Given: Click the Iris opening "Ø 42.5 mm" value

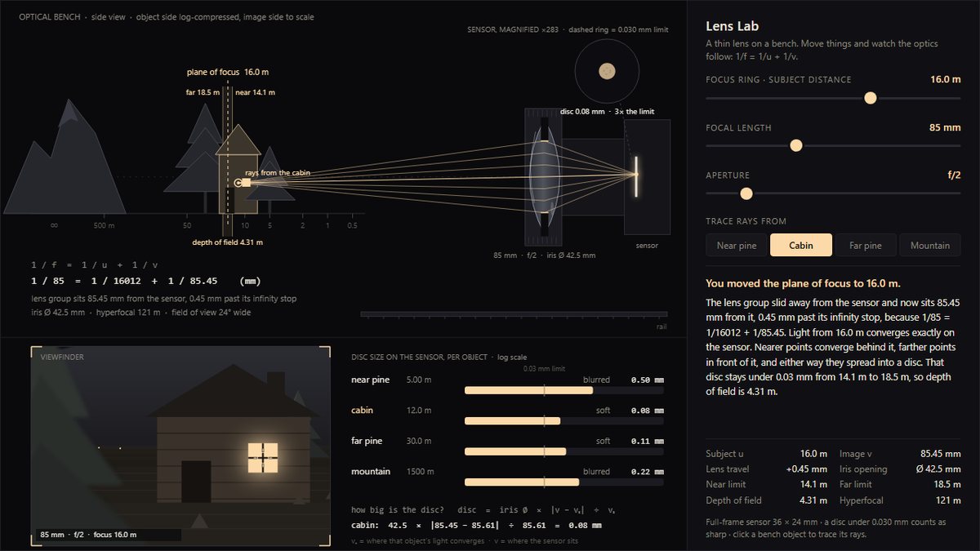Looking at the screenshot, I should 938,469.
